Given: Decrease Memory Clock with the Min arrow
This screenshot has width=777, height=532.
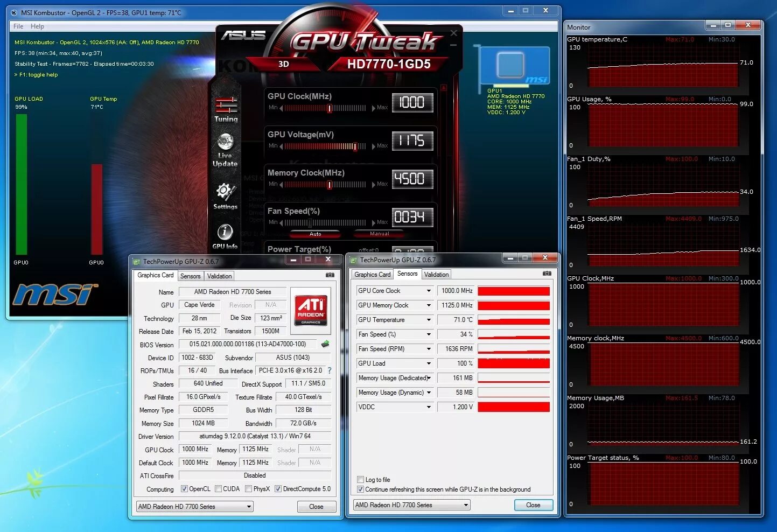Looking at the screenshot, I should (281, 185).
